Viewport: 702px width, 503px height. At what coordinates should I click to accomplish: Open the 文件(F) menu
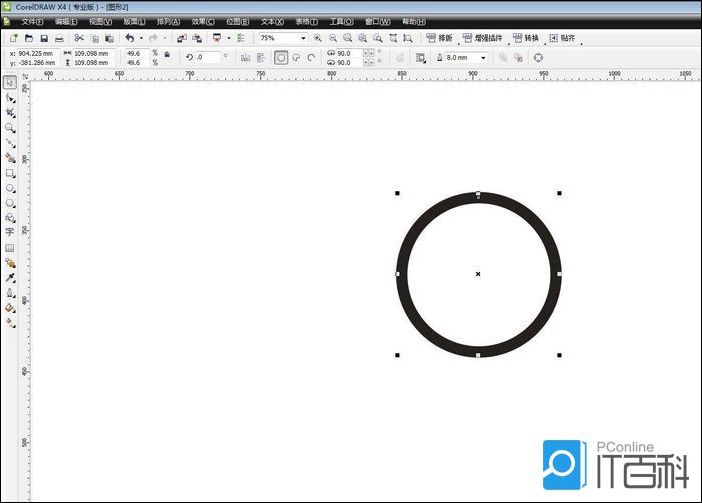point(32,21)
